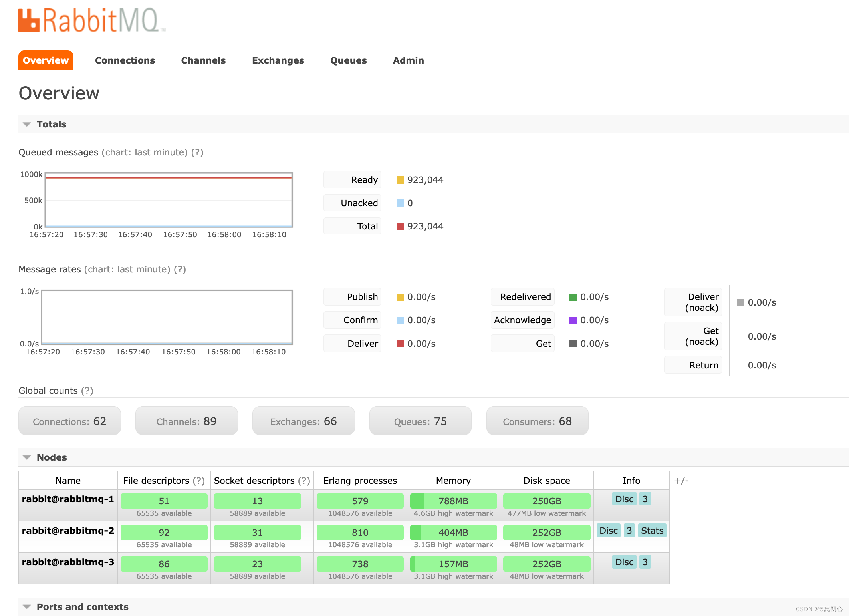Toggle node columns with the +/- control
Screen dimensions: 849x616
681,481
